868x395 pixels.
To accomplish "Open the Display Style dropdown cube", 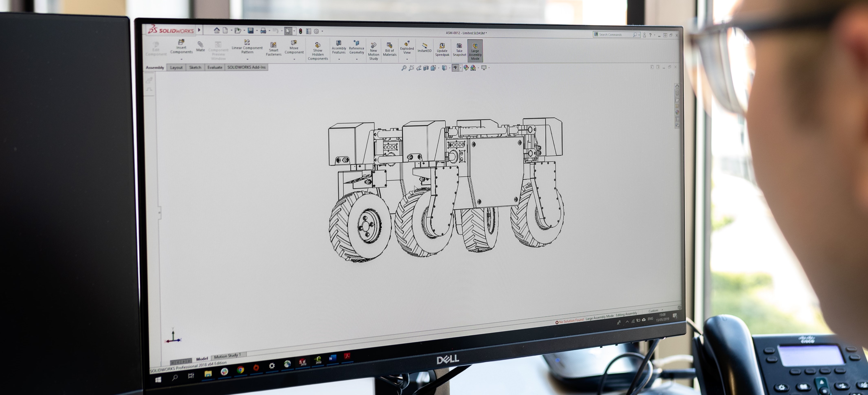I will pyautogui.click(x=444, y=68).
